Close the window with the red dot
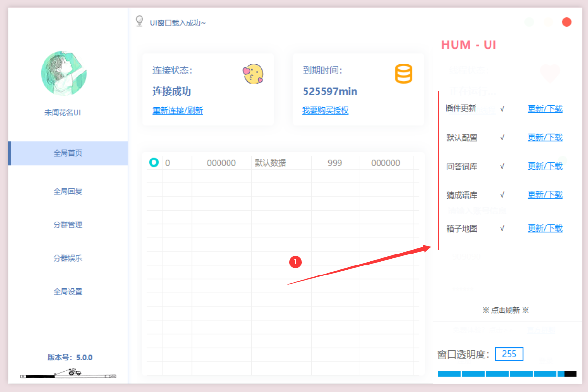588x392 pixels. click(x=566, y=22)
